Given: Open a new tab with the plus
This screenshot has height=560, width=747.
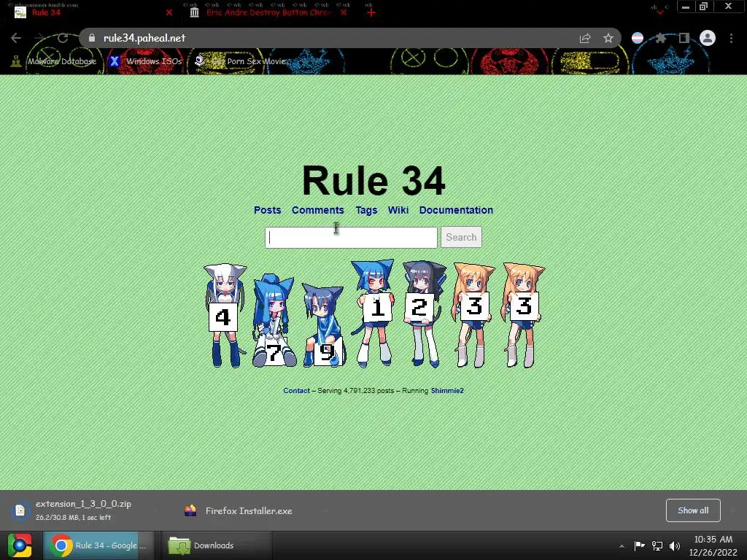Looking at the screenshot, I should coord(371,13).
